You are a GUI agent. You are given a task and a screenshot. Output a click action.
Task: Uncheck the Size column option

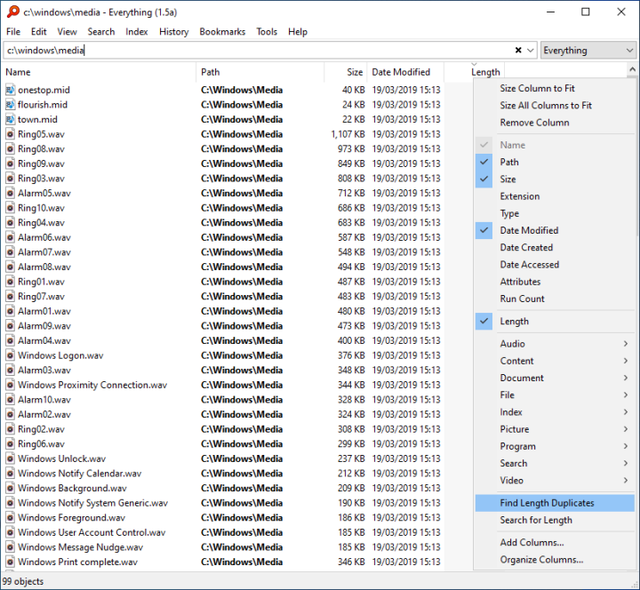(555, 179)
